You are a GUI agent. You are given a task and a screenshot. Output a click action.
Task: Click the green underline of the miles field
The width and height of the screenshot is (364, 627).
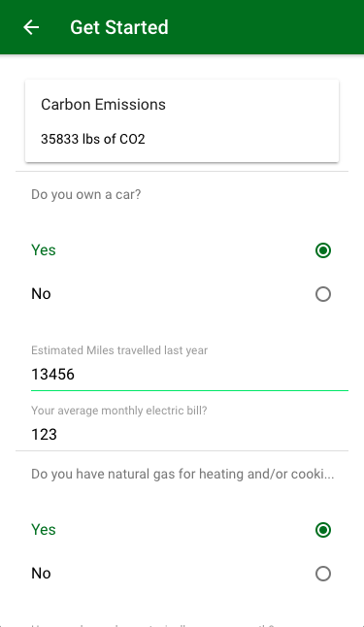pos(189,390)
